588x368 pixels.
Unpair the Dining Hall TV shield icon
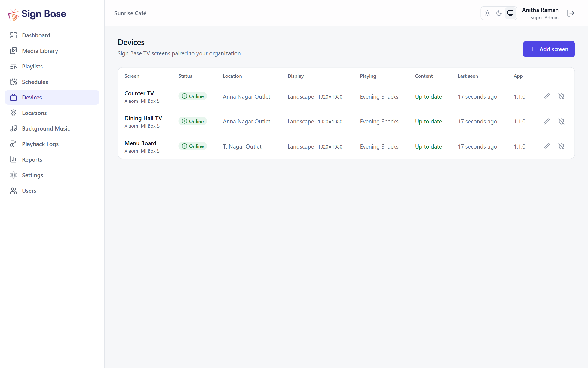coord(561,122)
